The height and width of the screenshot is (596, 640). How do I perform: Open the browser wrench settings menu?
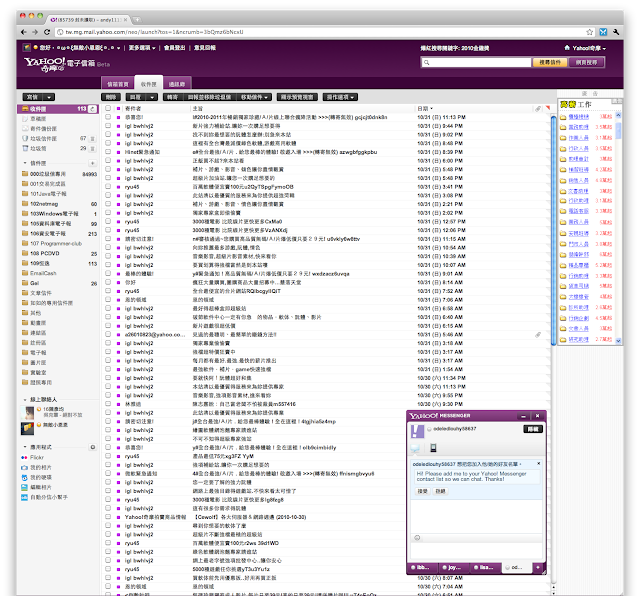click(x=616, y=32)
